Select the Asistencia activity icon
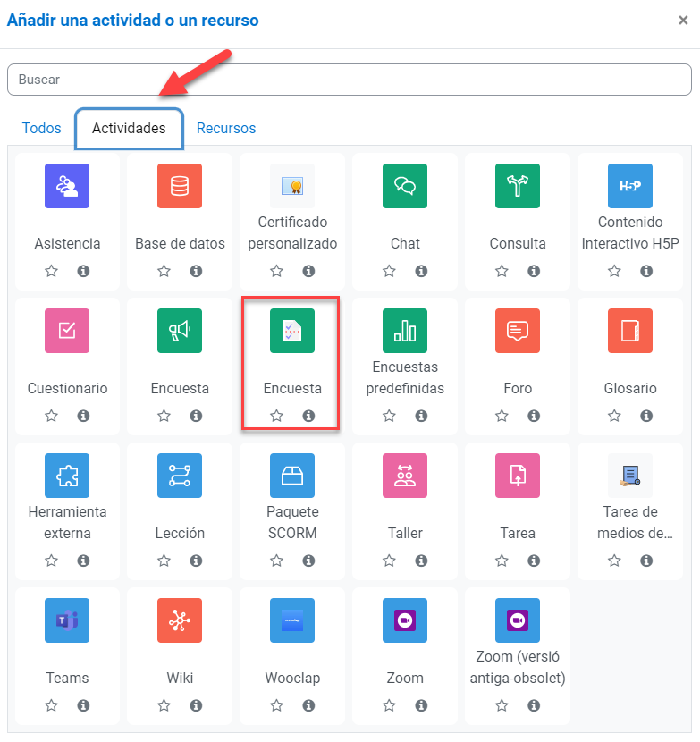The width and height of the screenshot is (700, 742). coord(67,186)
